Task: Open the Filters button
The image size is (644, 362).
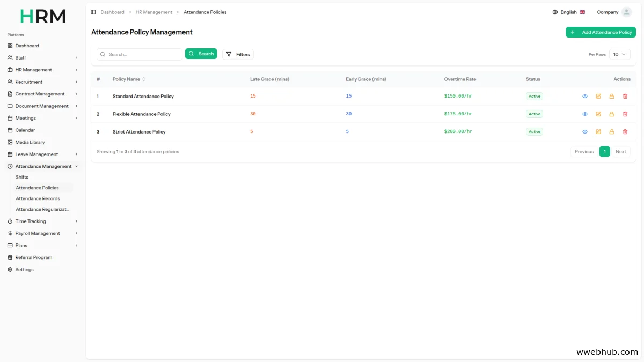Action: (238, 54)
